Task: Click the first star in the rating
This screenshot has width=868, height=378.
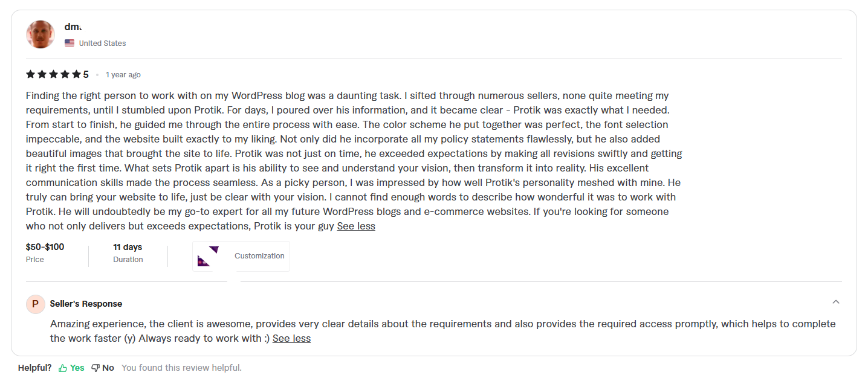Action: coord(30,74)
